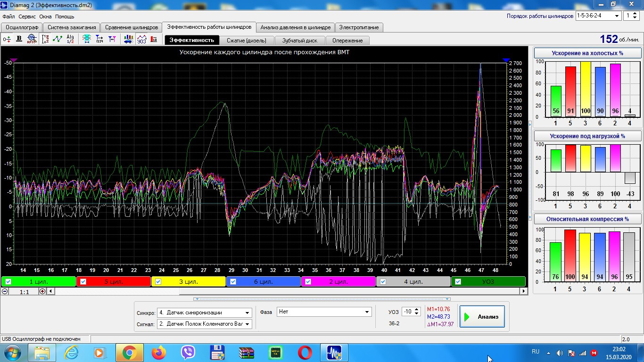Viewport: 644px width, 362px height.
Task: Click the УОЗ curve toolbar icon
Action: 141,40
